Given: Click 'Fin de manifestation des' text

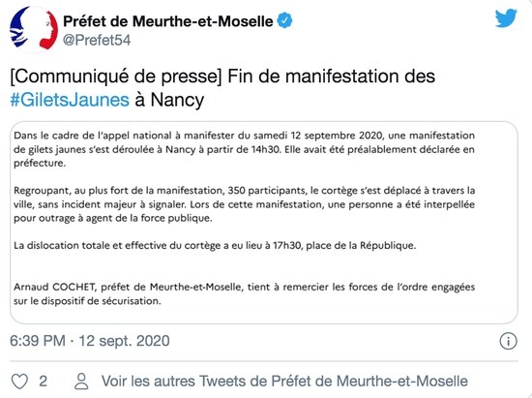Looking at the screenshot, I should [x=331, y=76].
